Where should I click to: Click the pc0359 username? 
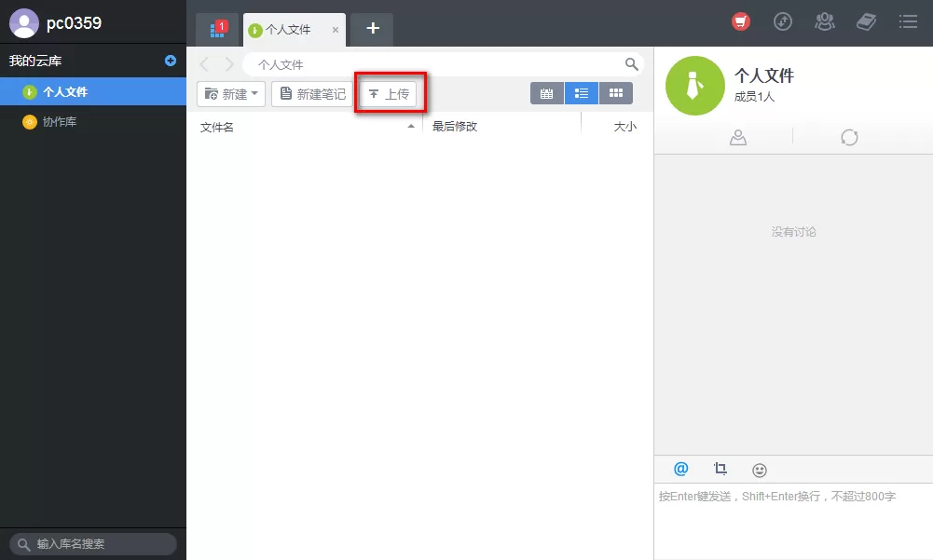(74, 23)
